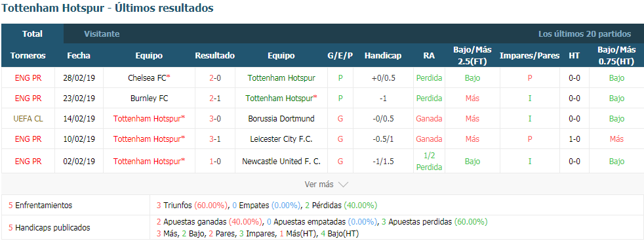Image resolution: width=644 pixels, height=241 pixels.
Task: Click the UEFA CL tournament label
Action: click(28, 118)
